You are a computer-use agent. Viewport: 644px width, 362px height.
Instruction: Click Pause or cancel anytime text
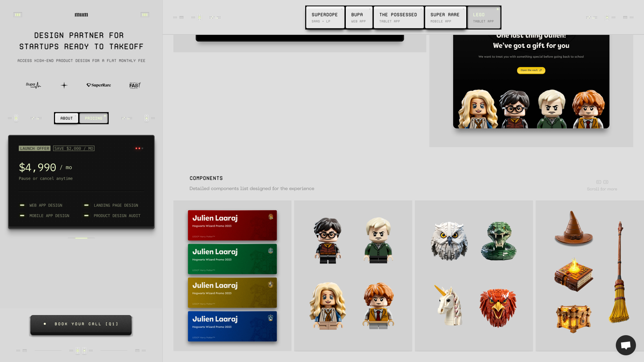pos(46,178)
